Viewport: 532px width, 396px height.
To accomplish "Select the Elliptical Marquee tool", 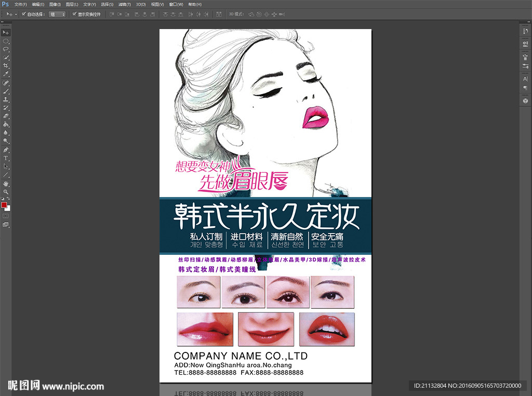I will [6, 41].
